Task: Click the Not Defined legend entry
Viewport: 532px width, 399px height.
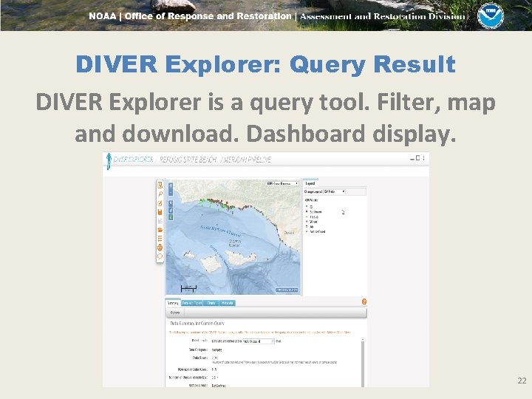Action: pos(316,232)
